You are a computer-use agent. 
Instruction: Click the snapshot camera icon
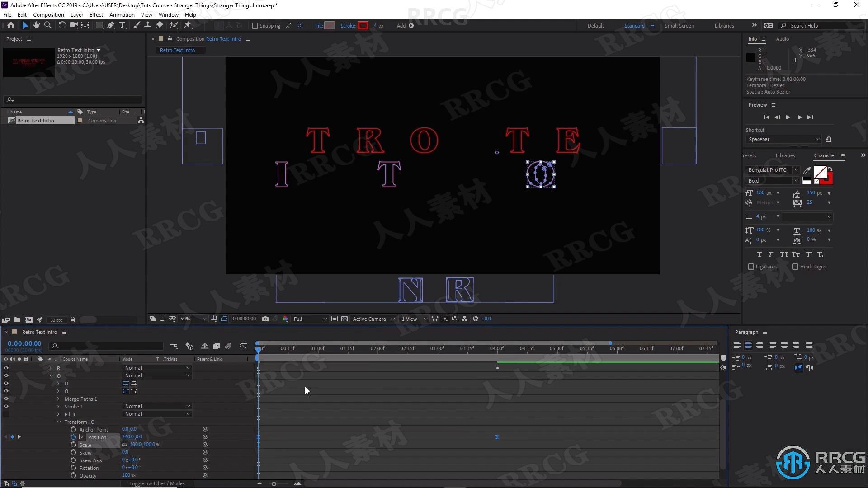pyautogui.click(x=265, y=319)
